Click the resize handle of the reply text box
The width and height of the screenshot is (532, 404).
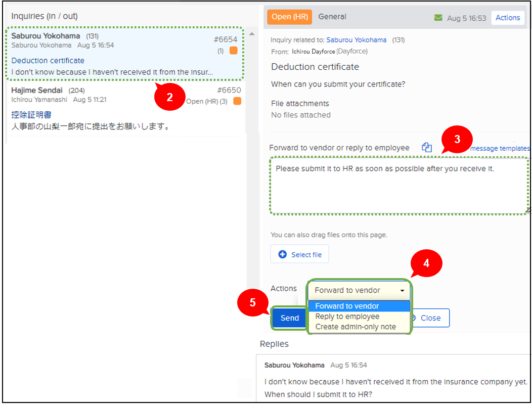(527, 209)
